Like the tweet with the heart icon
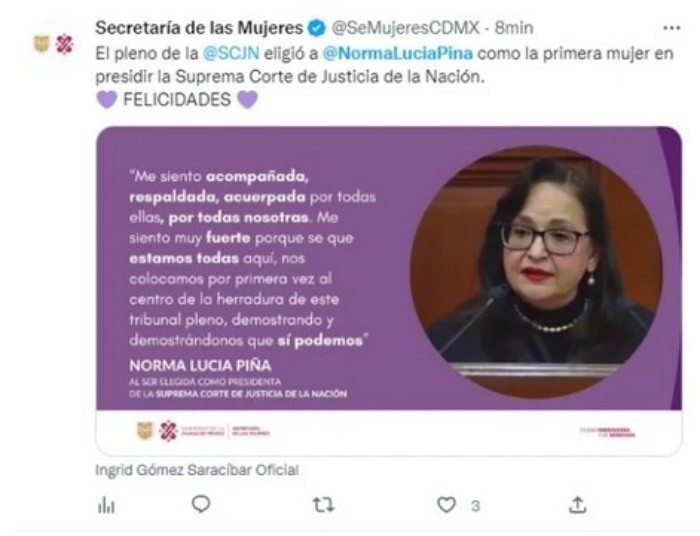The width and height of the screenshot is (700, 536). click(x=446, y=505)
